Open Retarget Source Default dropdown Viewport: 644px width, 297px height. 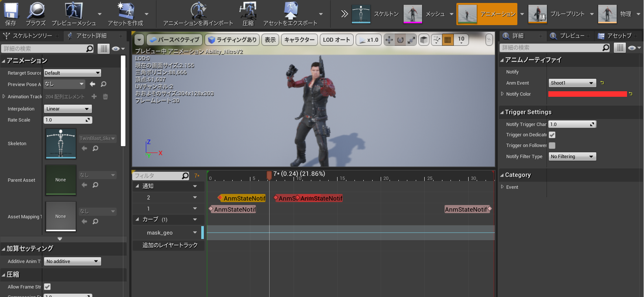(x=72, y=73)
